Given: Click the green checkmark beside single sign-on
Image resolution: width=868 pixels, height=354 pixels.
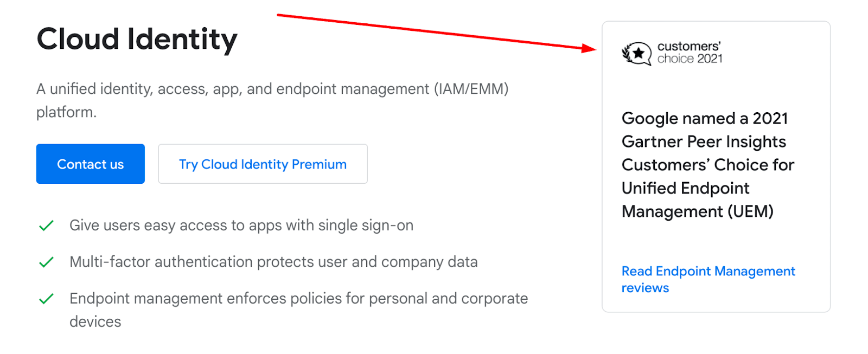Looking at the screenshot, I should [46, 225].
